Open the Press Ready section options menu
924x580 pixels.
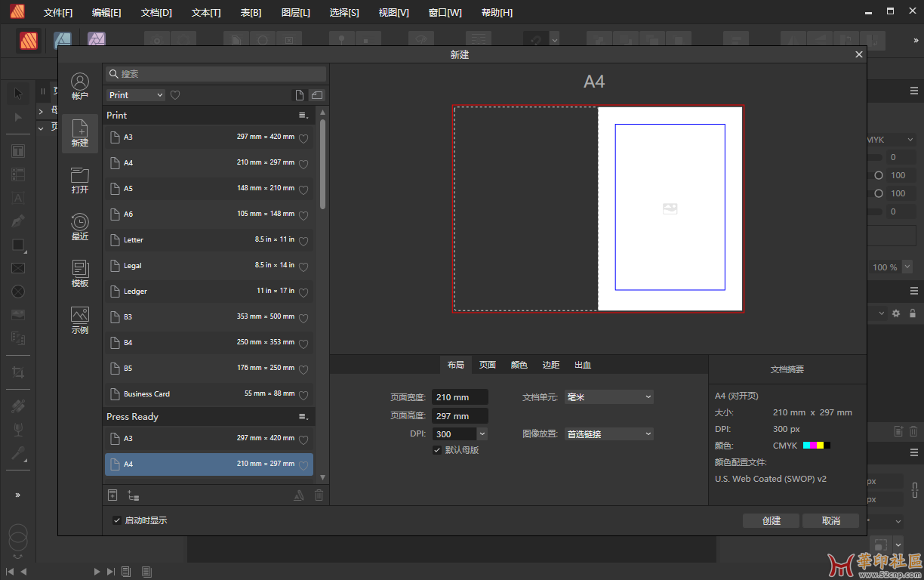click(303, 417)
